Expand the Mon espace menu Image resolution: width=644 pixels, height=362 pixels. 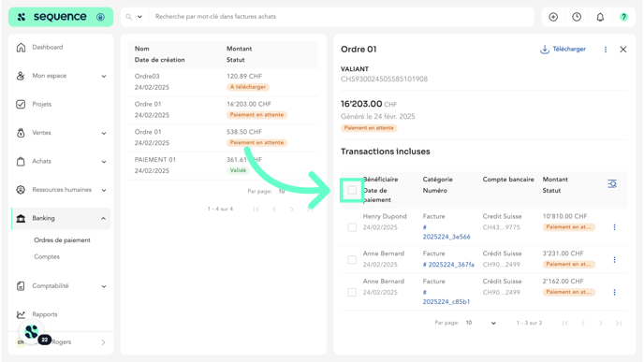[x=104, y=77]
